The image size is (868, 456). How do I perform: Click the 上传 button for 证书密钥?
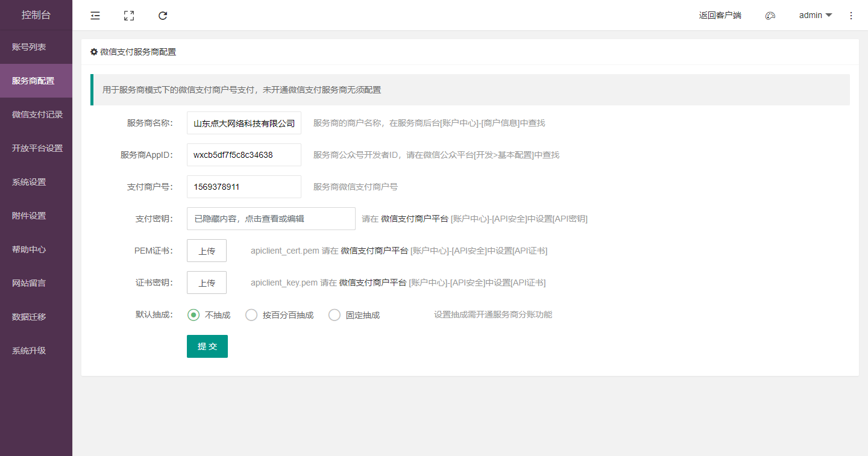coord(207,283)
